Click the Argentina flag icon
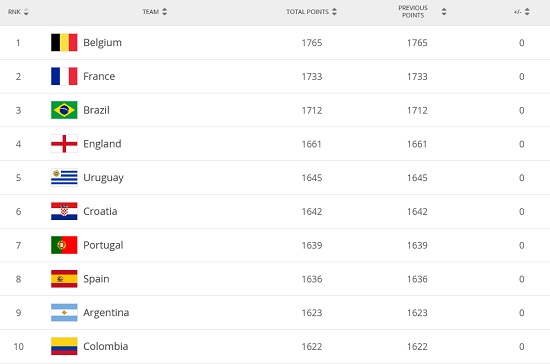550x364 pixels. pyautogui.click(x=64, y=312)
